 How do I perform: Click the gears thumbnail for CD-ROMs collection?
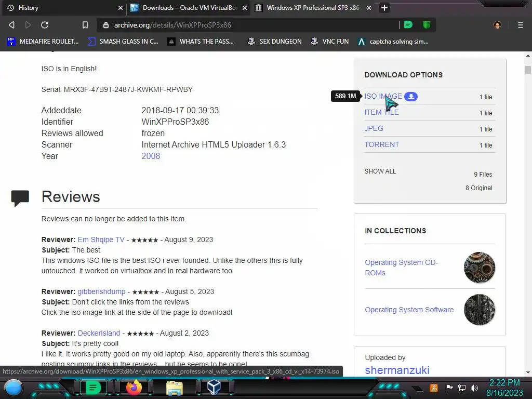tap(480, 268)
